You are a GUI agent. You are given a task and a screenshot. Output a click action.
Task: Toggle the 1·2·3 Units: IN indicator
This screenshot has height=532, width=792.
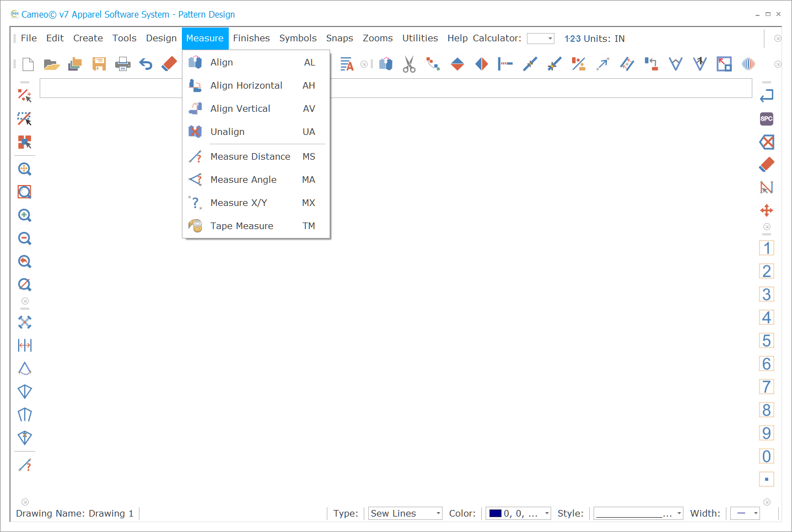(594, 39)
